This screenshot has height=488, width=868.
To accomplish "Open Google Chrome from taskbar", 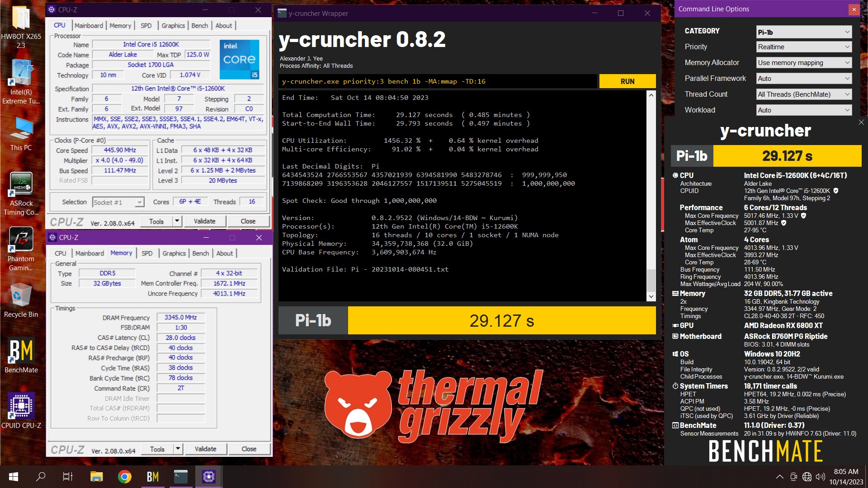I will (124, 477).
